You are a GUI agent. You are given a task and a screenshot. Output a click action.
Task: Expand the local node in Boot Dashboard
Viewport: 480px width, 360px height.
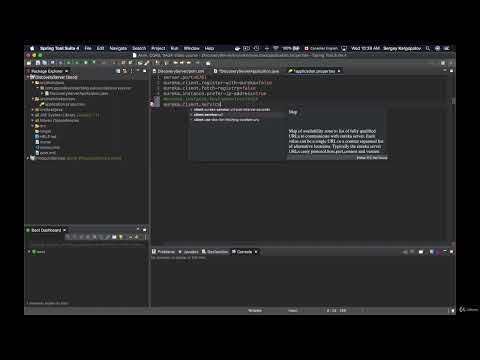29,252
